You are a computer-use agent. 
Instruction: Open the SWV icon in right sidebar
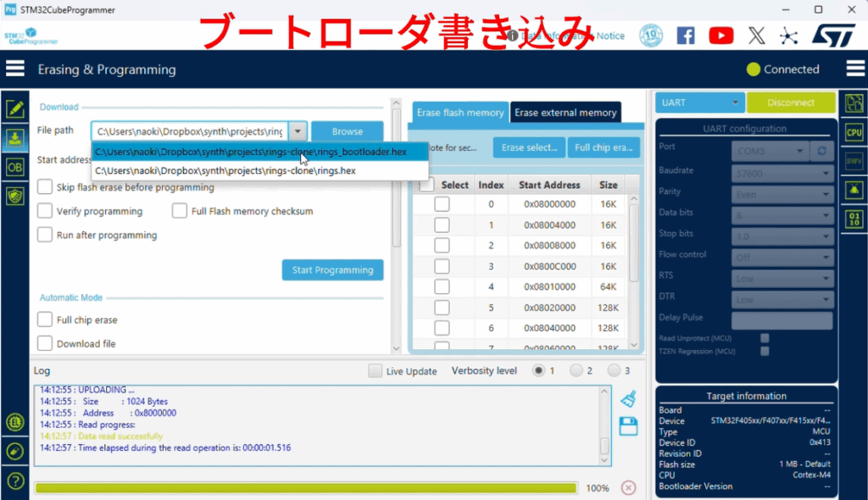pyautogui.click(x=854, y=161)
